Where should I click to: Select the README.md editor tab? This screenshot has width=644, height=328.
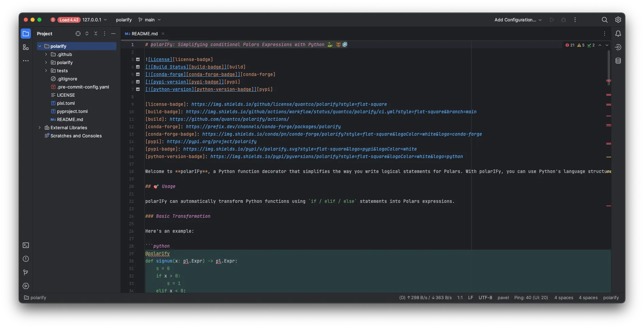(x=144, y=34)
